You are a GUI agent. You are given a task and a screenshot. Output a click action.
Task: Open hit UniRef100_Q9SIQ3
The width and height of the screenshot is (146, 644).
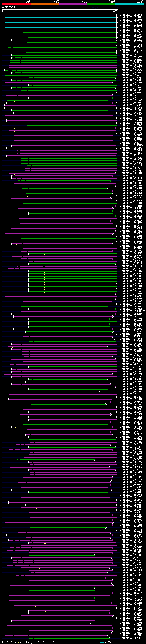[x=131, y=20]
